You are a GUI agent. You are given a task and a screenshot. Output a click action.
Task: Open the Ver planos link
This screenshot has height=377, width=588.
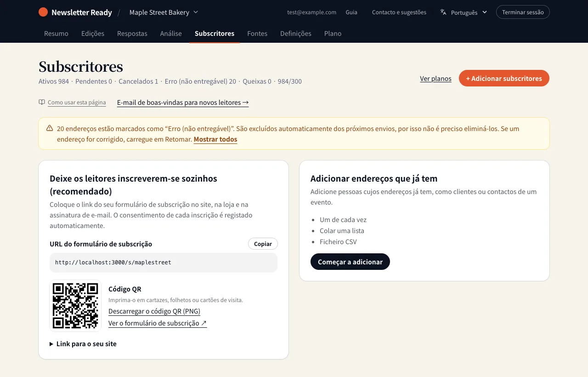[435, 78]
